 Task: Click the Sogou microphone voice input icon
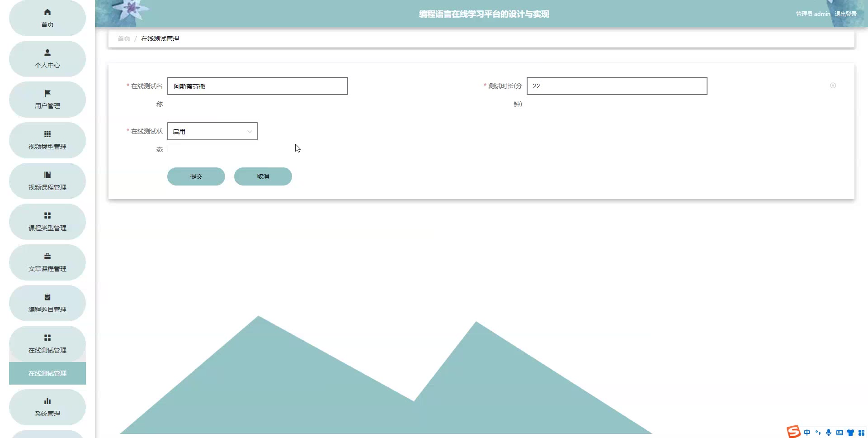[x=829, y=433]
